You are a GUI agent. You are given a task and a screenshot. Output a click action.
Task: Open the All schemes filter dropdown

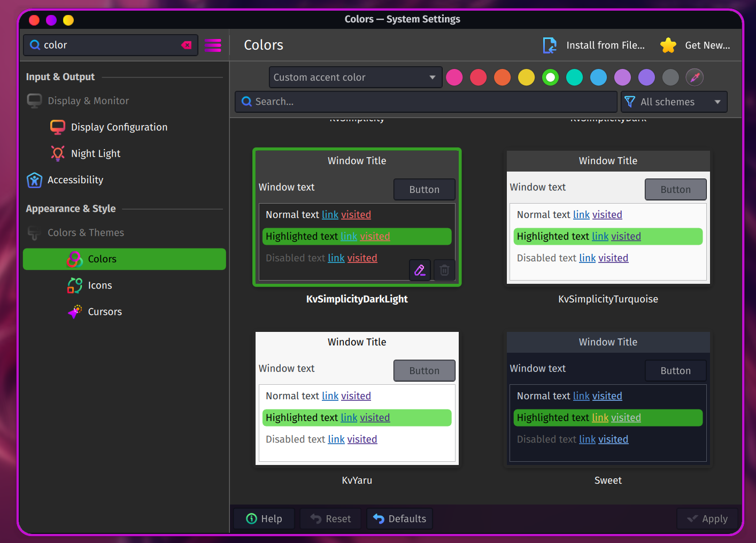point(674,102)
